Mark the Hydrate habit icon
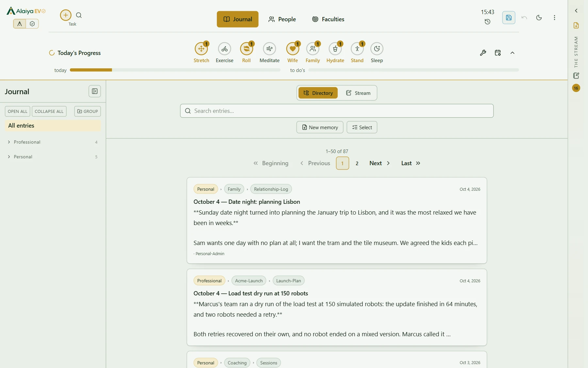 click(x=335, y=49)
